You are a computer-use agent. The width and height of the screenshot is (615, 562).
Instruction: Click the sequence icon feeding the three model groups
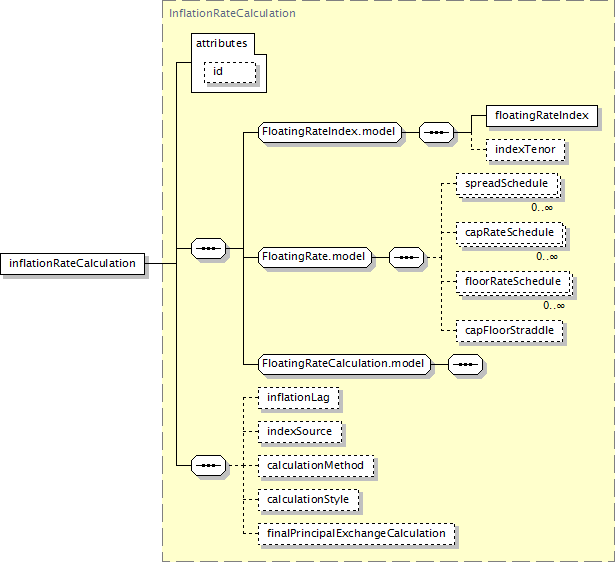pos(208,247)
